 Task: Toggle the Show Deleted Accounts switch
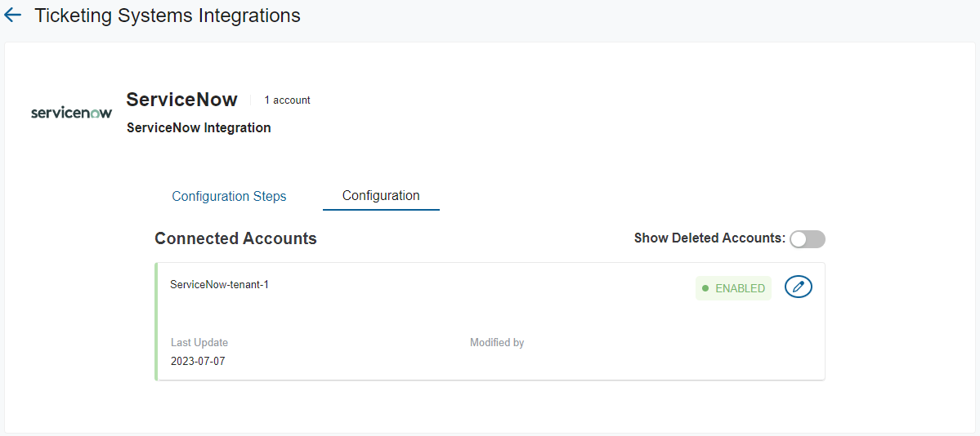click(807, 239)
